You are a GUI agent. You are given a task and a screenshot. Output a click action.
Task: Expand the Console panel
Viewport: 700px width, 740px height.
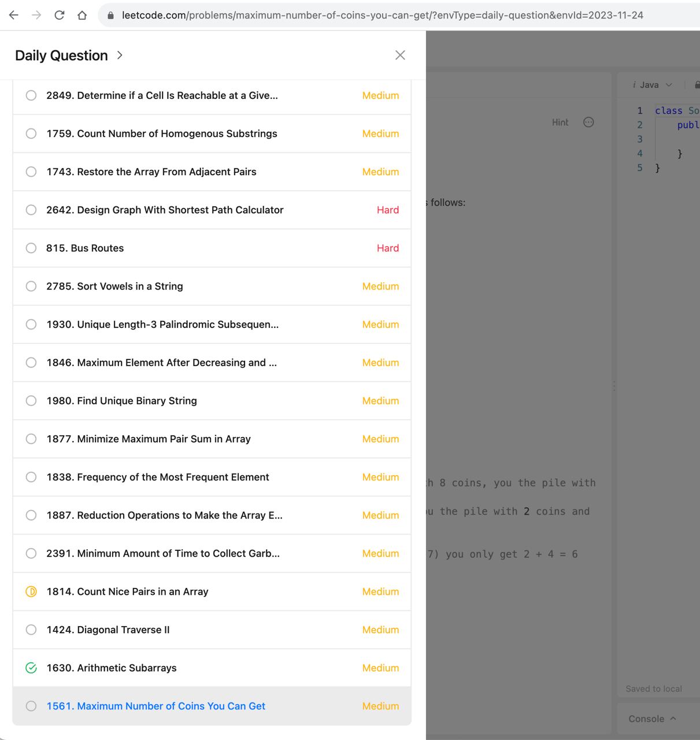coord(652,719)
